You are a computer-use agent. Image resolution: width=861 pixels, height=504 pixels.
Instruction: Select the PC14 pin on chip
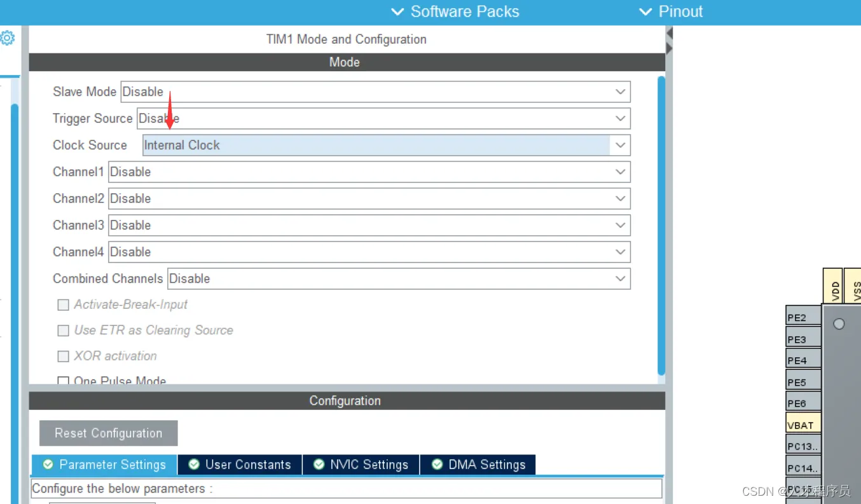[x=803, y=466]
